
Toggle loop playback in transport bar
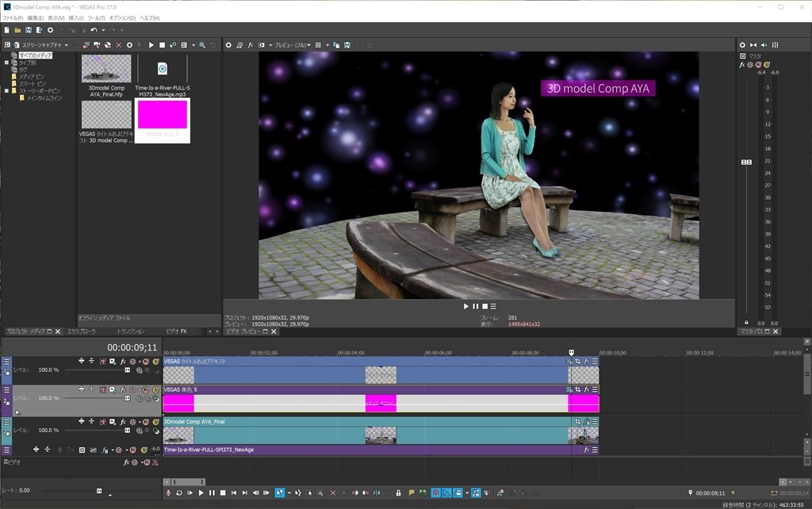(179, 493)
